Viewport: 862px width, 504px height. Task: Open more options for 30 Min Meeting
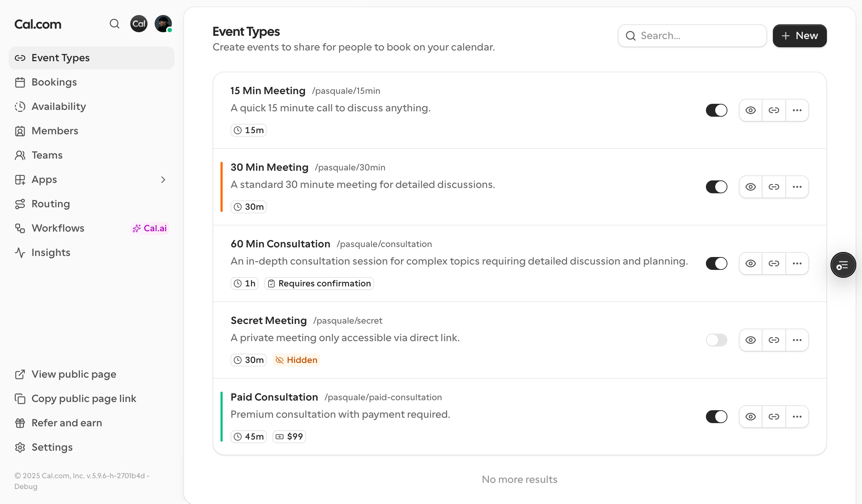point(797,187)
